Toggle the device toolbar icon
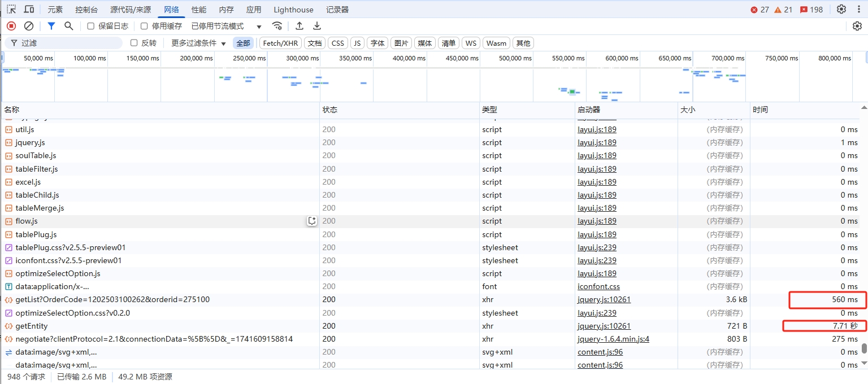The image size is (868, 384). [x=29, y=10]
